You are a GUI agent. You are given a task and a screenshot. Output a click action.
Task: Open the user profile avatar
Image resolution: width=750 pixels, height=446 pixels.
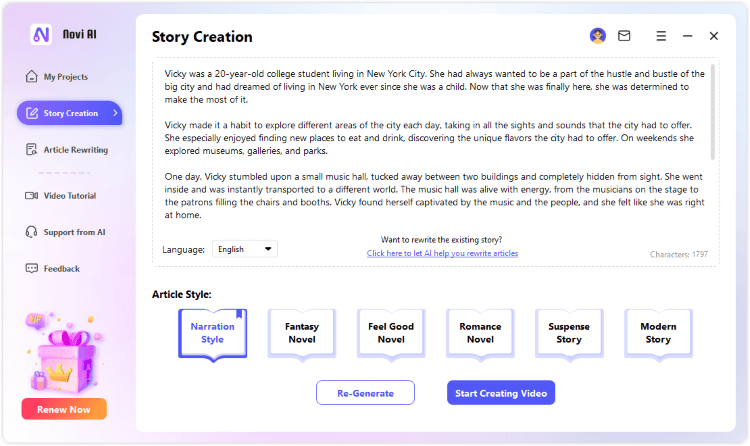597,35
